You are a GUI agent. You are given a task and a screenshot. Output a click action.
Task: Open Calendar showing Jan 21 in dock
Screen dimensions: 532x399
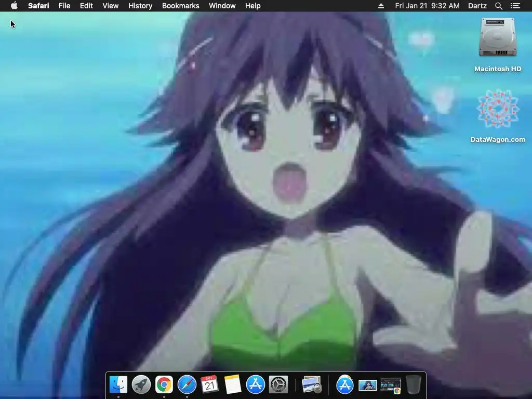coord(210,385)
